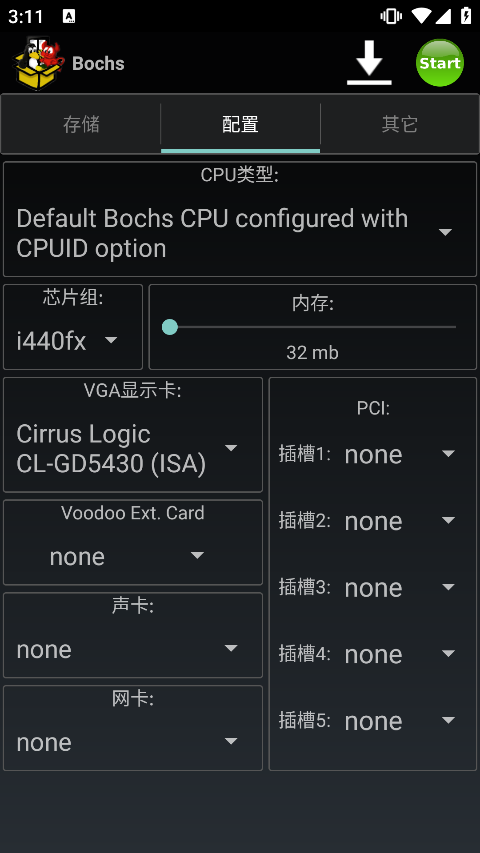Expand the PCI 插槽5 dropdown
480x853 pixels.
402,721
